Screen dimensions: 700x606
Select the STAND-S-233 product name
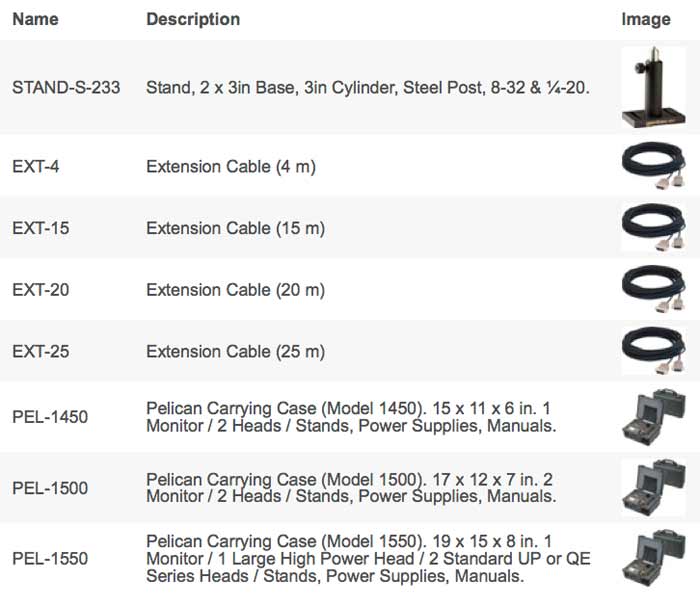tap(66, 88)
